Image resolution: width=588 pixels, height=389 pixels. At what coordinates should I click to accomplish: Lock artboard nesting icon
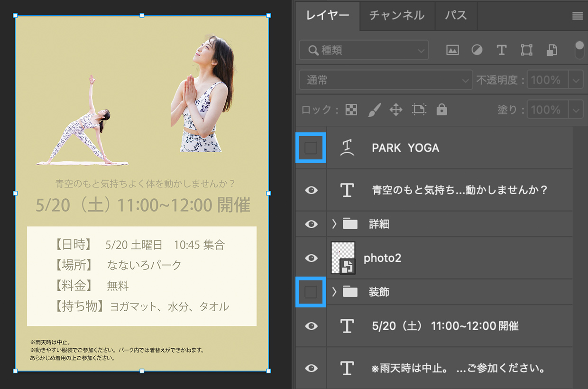pos(419,110)
